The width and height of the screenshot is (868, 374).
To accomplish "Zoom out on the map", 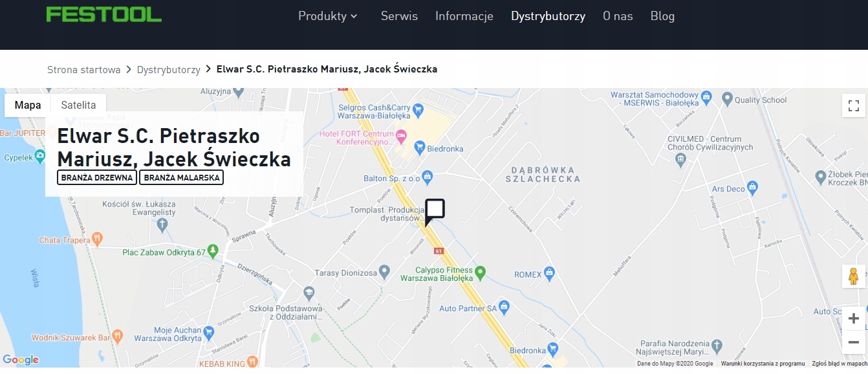I will pyautogui.click(x=853, y=342).
